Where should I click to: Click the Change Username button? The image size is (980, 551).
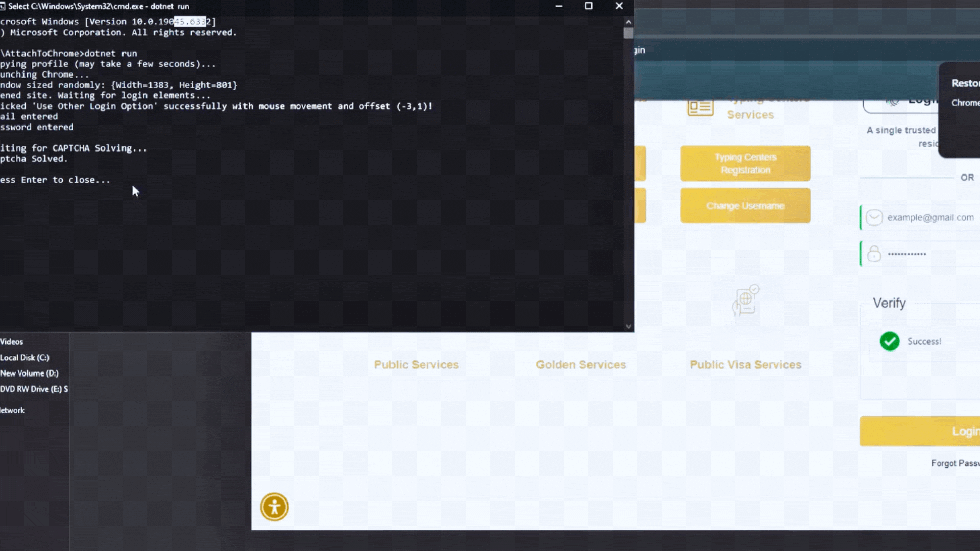pyautogui.click(x=745, y=206)
